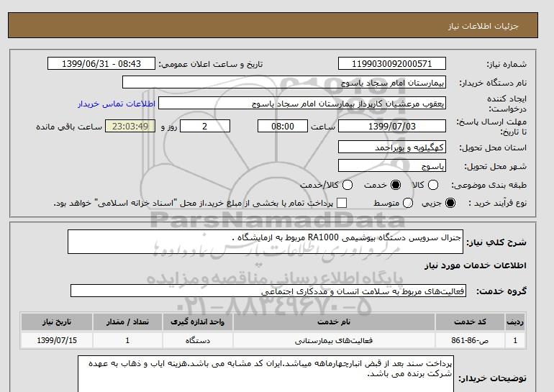Click the announcement date field 1399/06/31 - 08:43
This screenshot has width=554, height=392.
coord(101,63)
